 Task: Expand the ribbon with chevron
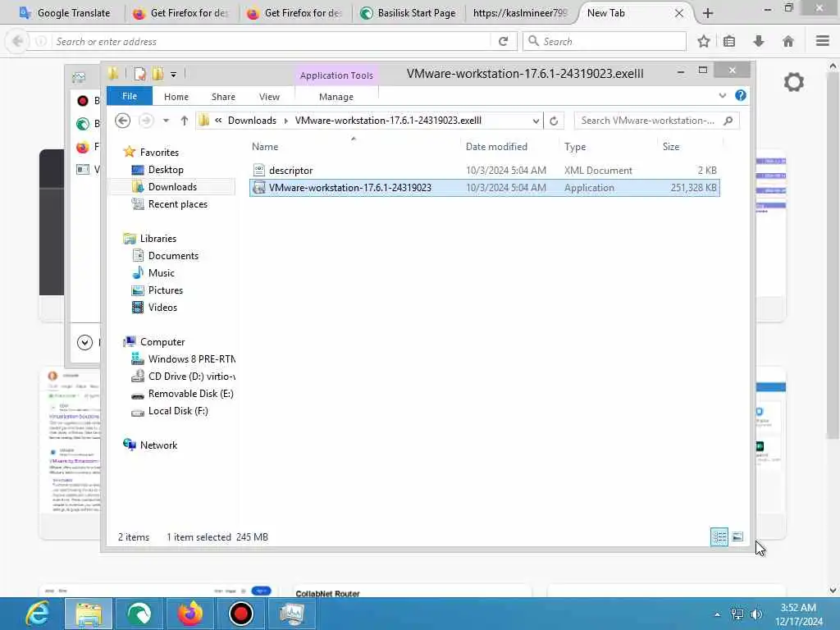[x=723, y=96]
